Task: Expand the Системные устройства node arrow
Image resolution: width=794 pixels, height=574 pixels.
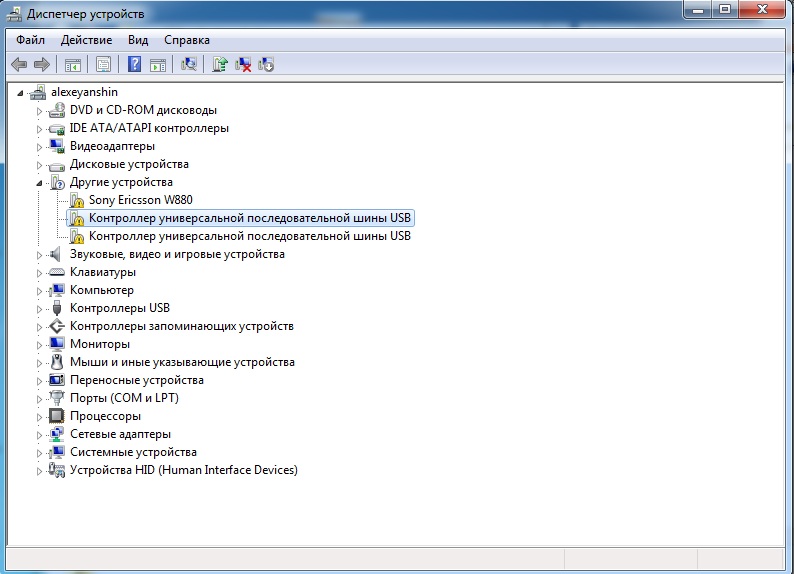Action: click(x=39, y=453)
